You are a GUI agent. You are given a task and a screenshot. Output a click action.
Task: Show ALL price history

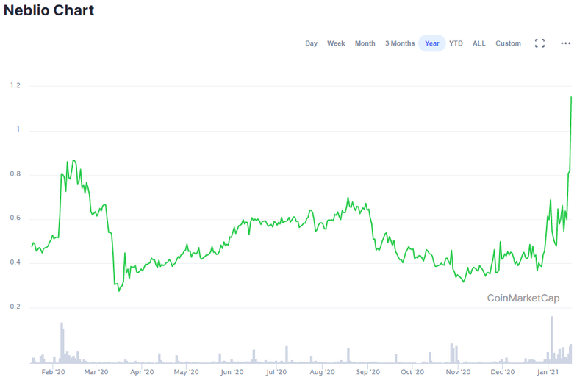coord(479,43)
